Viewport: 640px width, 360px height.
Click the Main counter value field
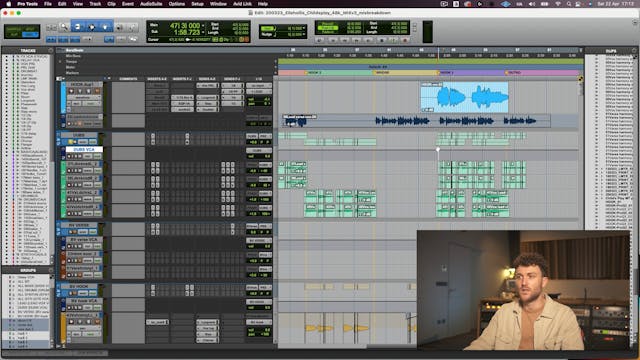pyautogui.click(x=185, y=26)
